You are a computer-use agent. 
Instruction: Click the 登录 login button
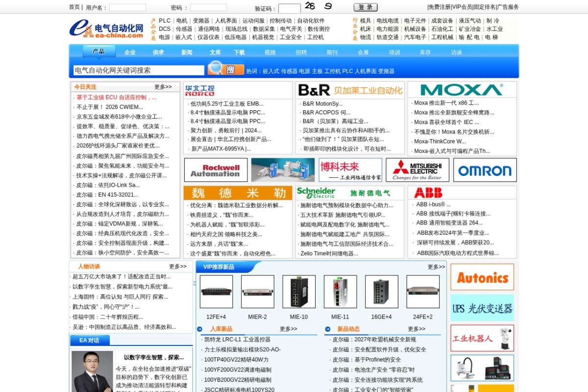[366, 7]
